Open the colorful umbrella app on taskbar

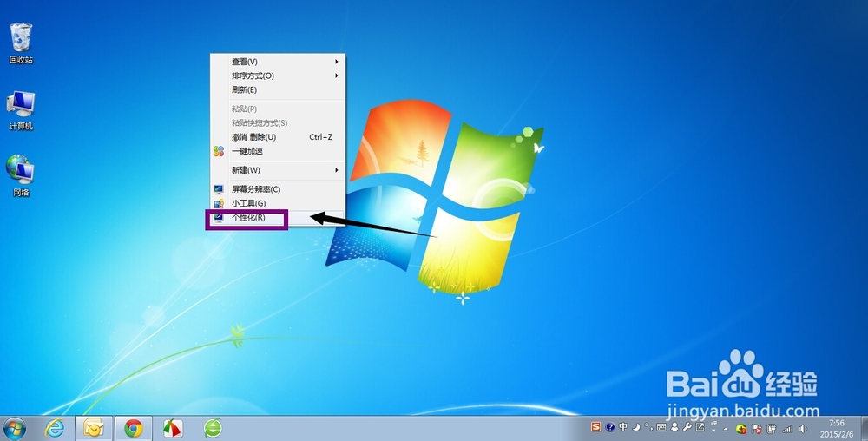coord(173,428)
